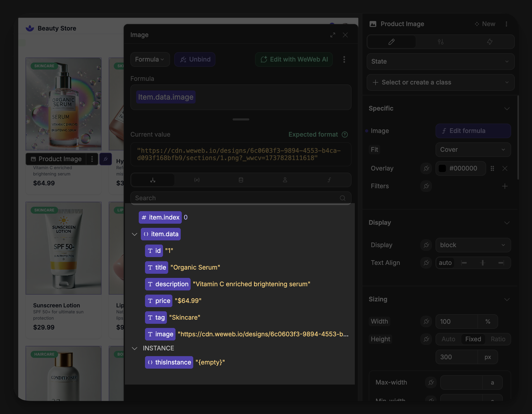Open the lightning workflows tab in the right panel
The image size is (532, 414).
pos(489,42)
